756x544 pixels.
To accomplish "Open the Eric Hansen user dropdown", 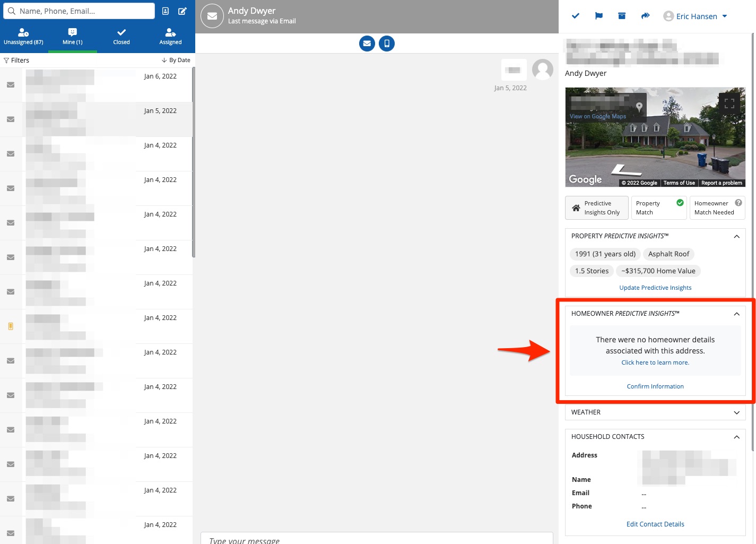I will pyautogui.click(x=696, y=16).
